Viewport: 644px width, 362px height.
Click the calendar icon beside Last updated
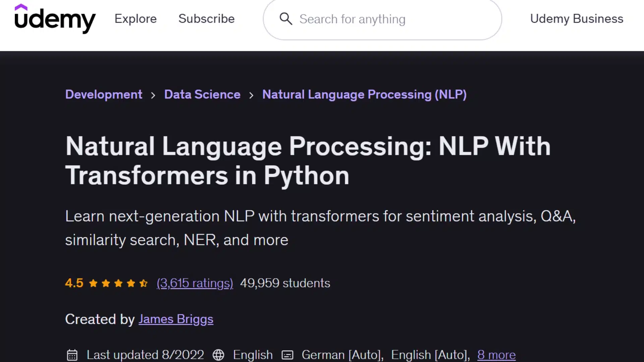point(72,355)
